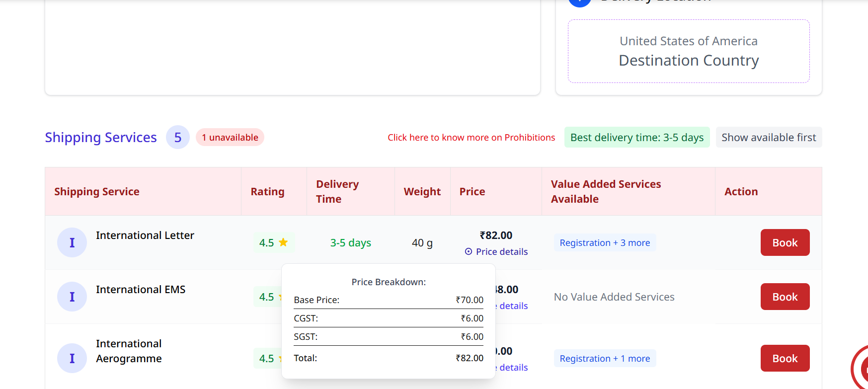Book the International EMS service
The image size is (868, 389).
(x=785, y=297)
